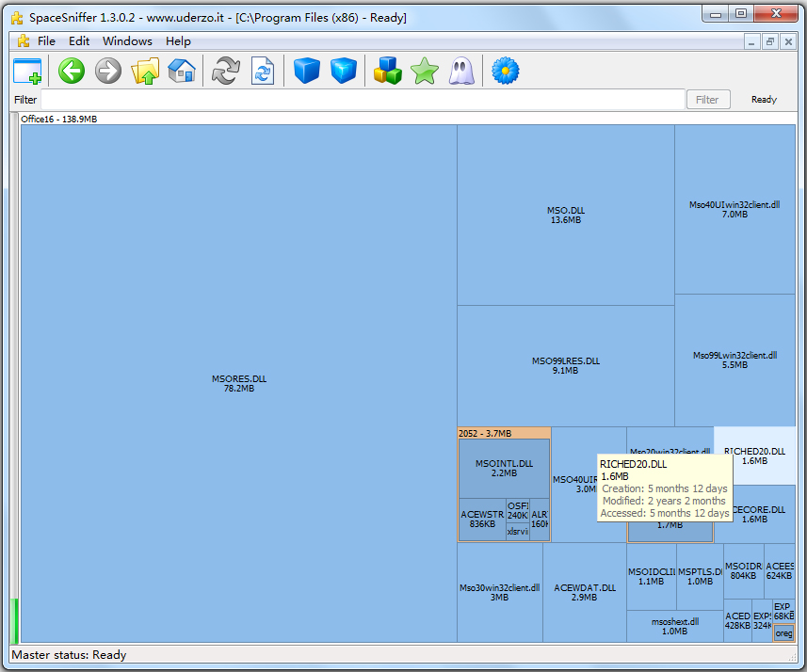Click the New View toolbar icon

27,71
